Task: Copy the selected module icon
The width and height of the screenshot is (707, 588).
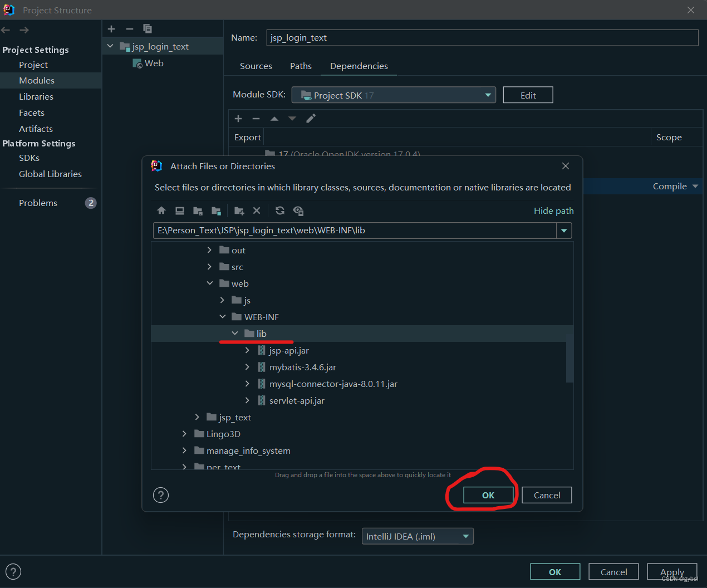Action: [148, 29]
